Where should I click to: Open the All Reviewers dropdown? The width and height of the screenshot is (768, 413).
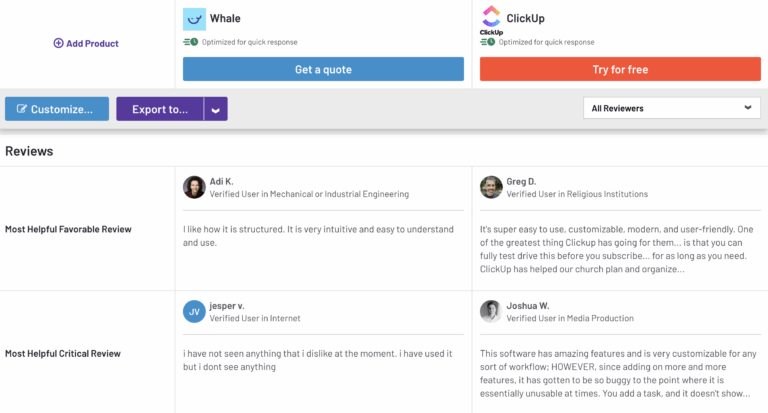pyautogui.click(x=671, y=108)
